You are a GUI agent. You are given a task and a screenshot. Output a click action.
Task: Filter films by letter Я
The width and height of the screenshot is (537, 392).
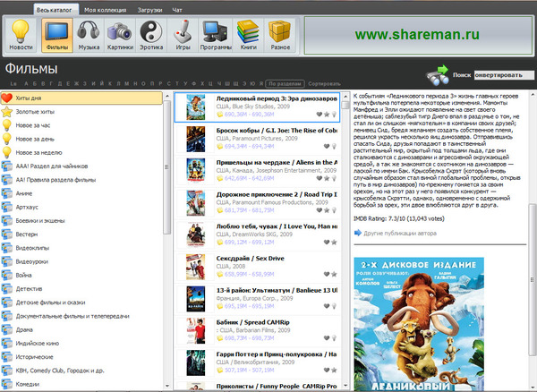(261, 83)
